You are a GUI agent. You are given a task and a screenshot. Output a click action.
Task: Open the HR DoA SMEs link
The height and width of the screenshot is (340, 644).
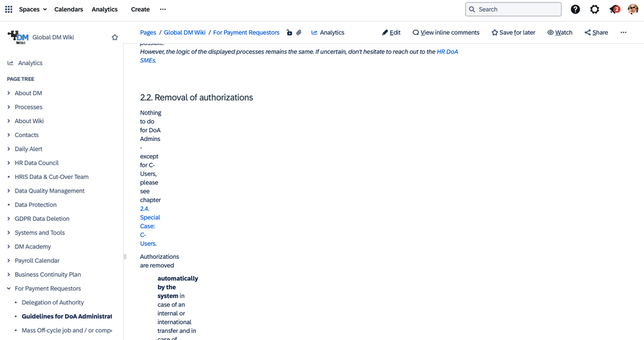(x=299, y=56)
